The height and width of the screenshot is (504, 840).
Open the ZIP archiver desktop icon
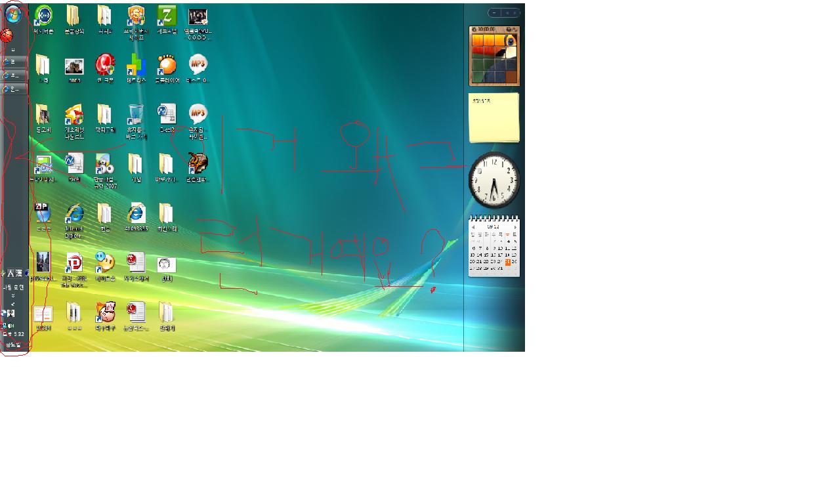(43, 213)
